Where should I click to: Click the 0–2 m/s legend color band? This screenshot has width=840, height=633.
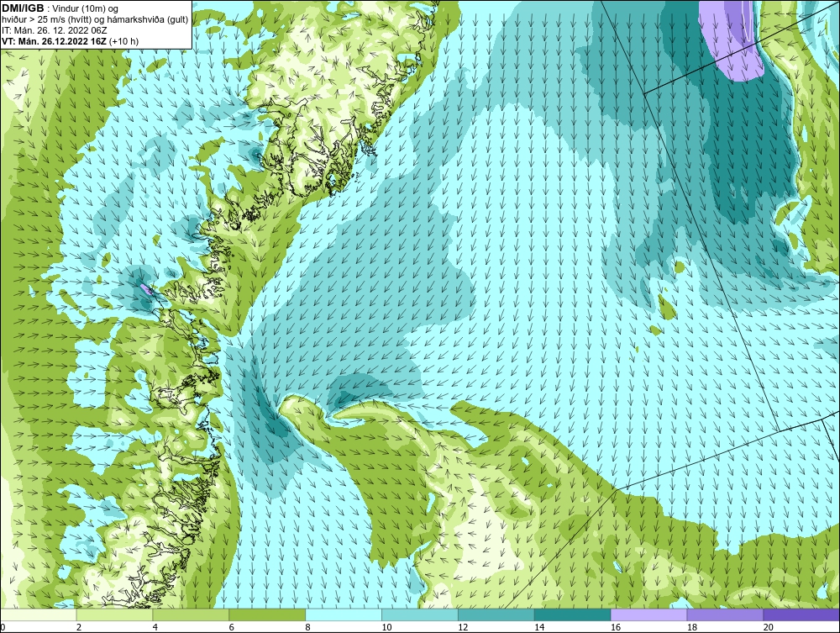[x=39, y=615]
